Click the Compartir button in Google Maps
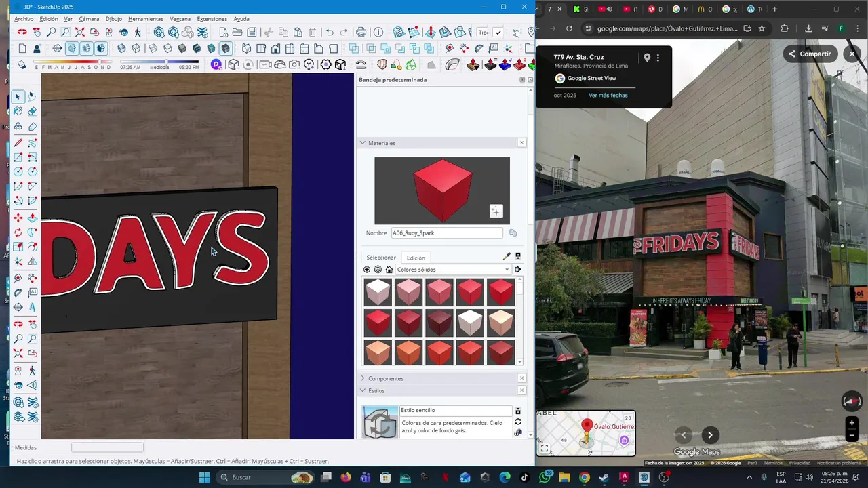868x488 pixels. click(809, 54)
